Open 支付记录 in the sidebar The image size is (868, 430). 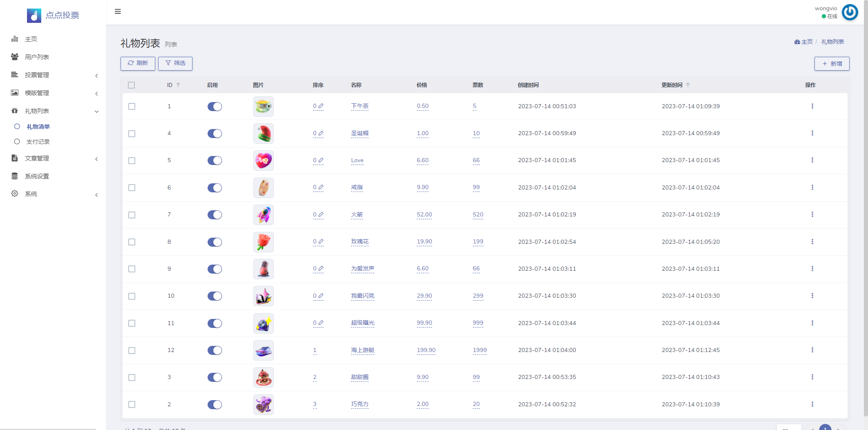(38, 142)
